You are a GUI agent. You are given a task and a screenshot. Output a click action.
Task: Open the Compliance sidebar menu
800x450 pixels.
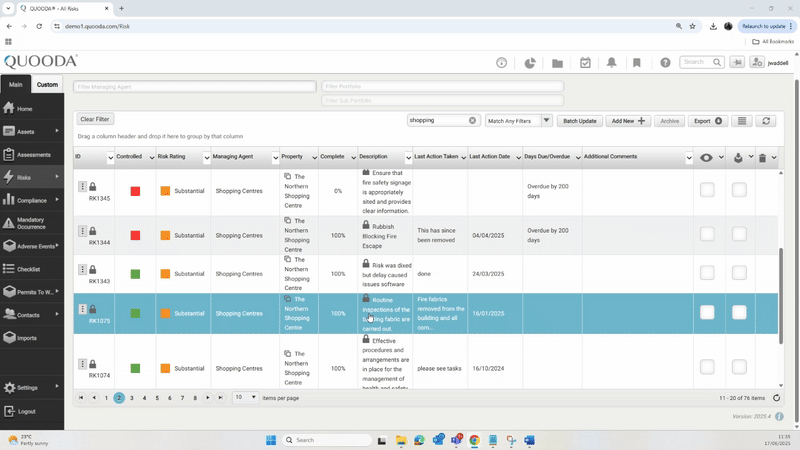32,200
